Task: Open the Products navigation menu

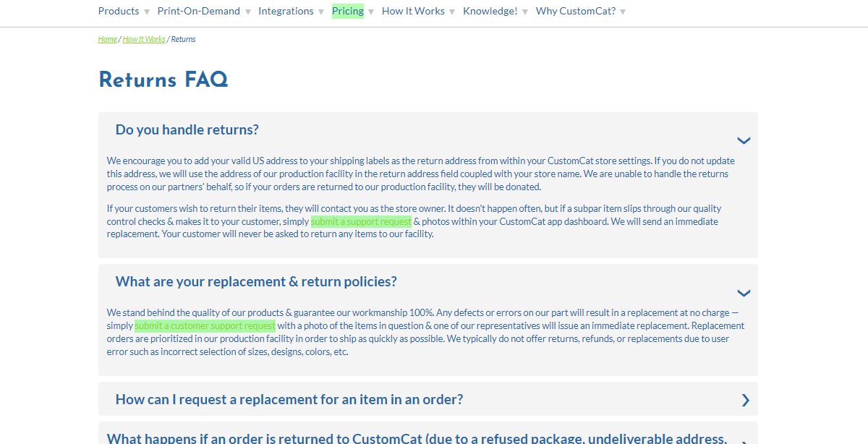Action: pos(118,11)
